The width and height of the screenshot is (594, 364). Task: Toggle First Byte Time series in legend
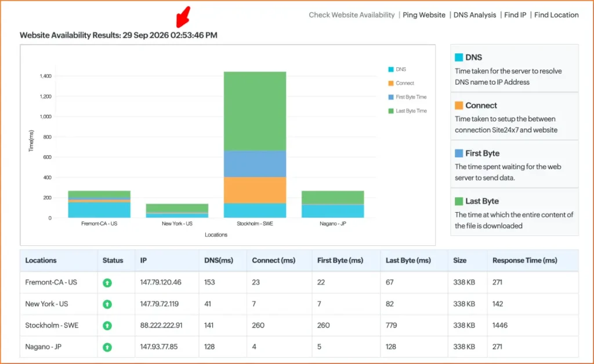407,97
